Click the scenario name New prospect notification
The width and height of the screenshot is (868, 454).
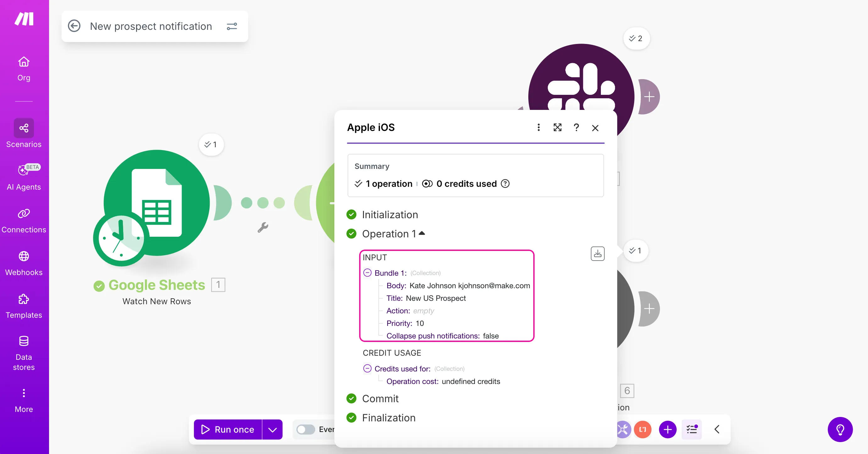tap(151, 26)
